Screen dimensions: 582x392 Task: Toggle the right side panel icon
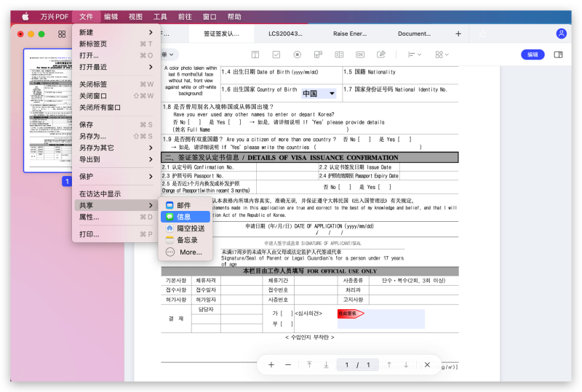tap(558, 55)
